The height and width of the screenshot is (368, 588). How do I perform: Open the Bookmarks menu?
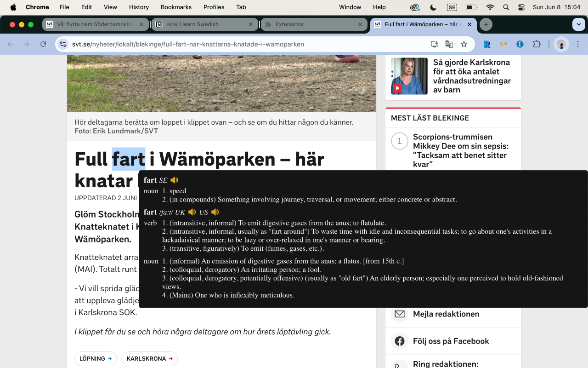[176, 7]
